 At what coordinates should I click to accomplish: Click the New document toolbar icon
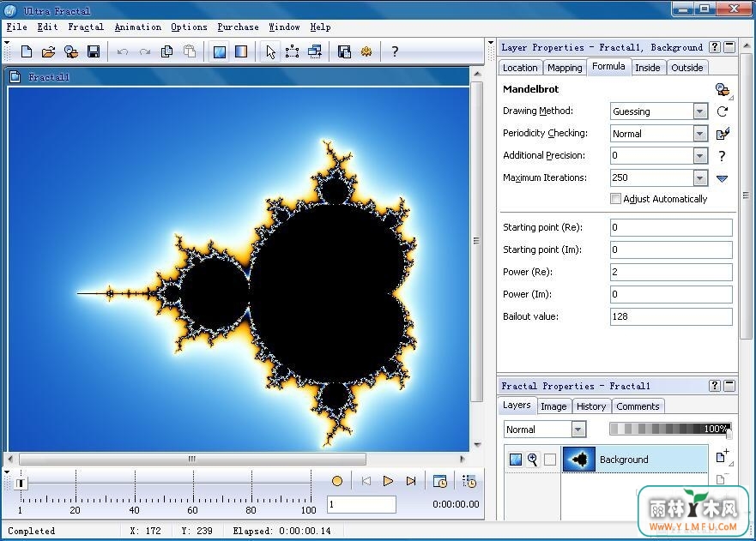click(x=27, y=51)
